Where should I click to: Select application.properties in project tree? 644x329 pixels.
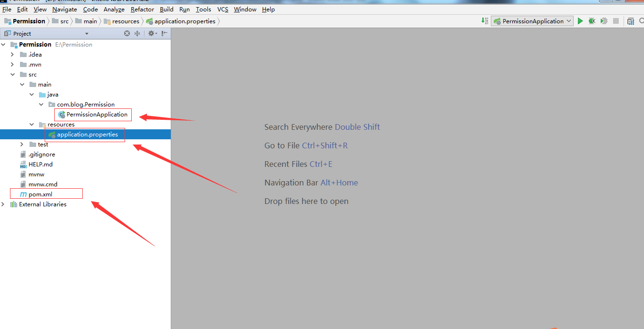coord(88,135)
